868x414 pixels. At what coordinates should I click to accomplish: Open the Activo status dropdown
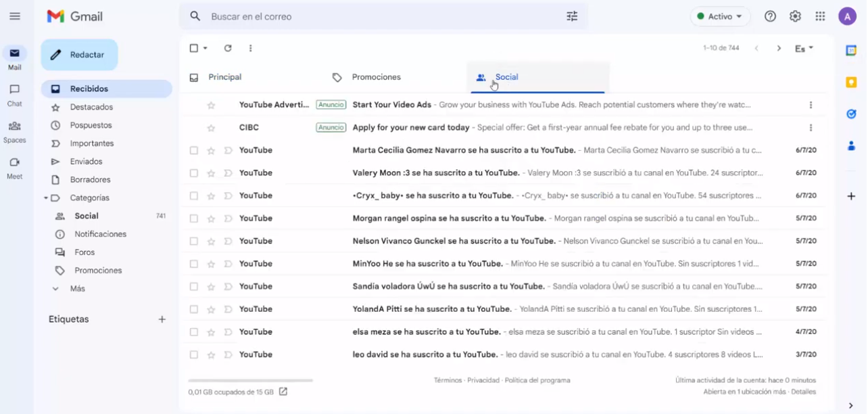coord(720,16)
